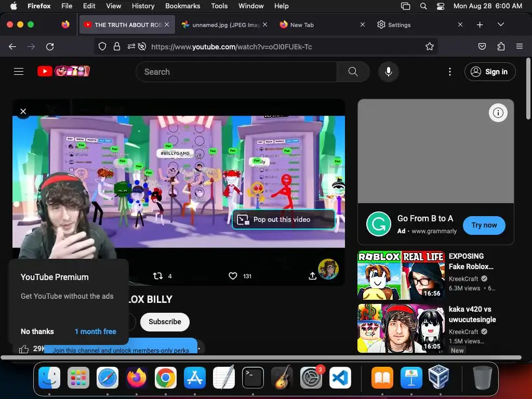The width and height of the screenshot is (532, 399).
Task: Click Try now on Grammarly ad
Action: (484, 225)
